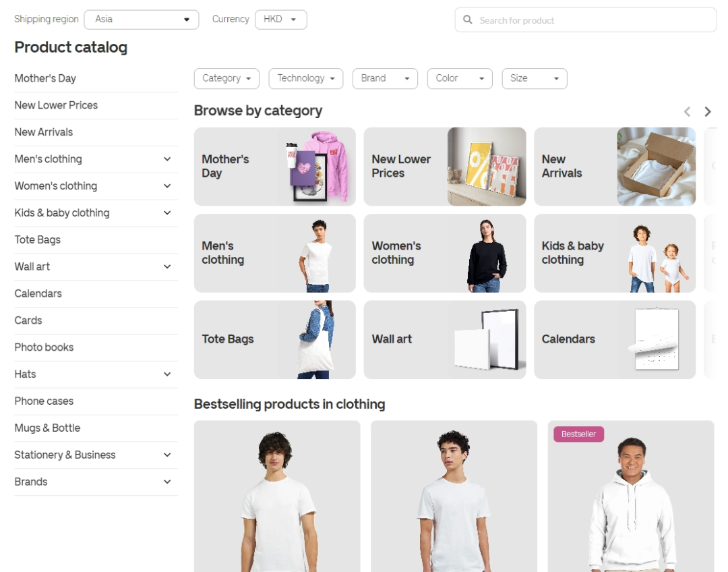The image size is (728, 572).
Task: Select Phone cases in sidebar
Action: tap(44, 401)
